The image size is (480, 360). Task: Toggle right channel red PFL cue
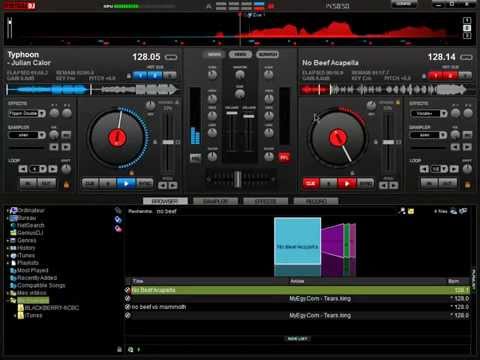click(284, 157)
